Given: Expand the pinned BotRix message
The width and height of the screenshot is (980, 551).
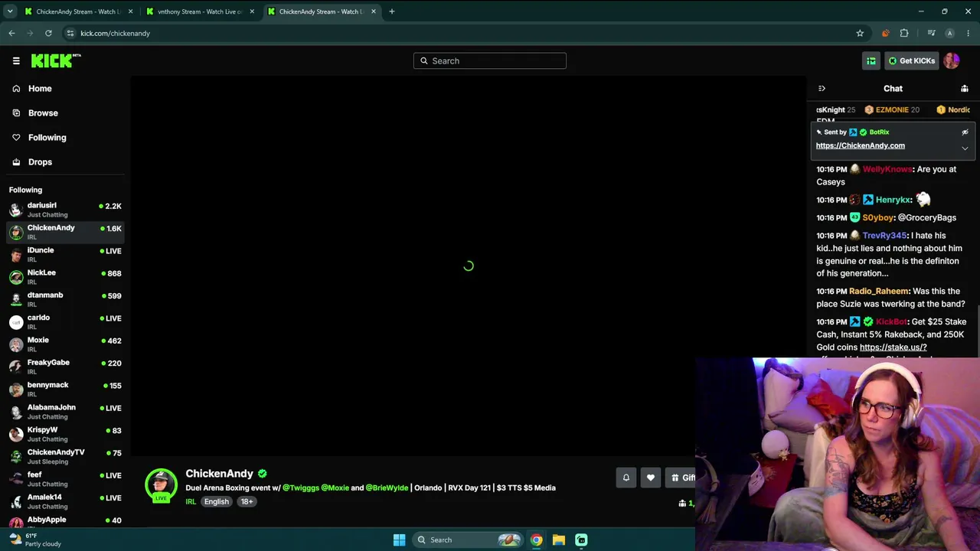Looking at the screenshot, I should pos(965,148).
